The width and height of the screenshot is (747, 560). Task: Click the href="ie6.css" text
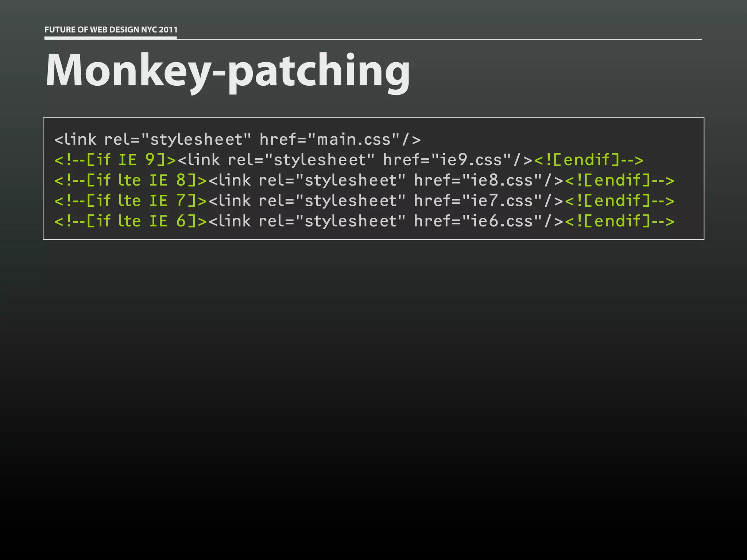tap(478, 221)
